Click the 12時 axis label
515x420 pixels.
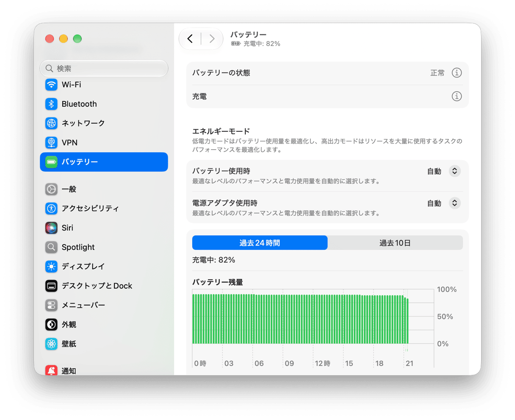tap(323, 363)
